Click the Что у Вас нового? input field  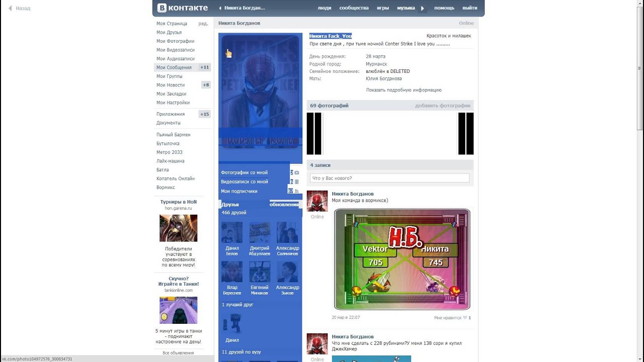point(390,178)
